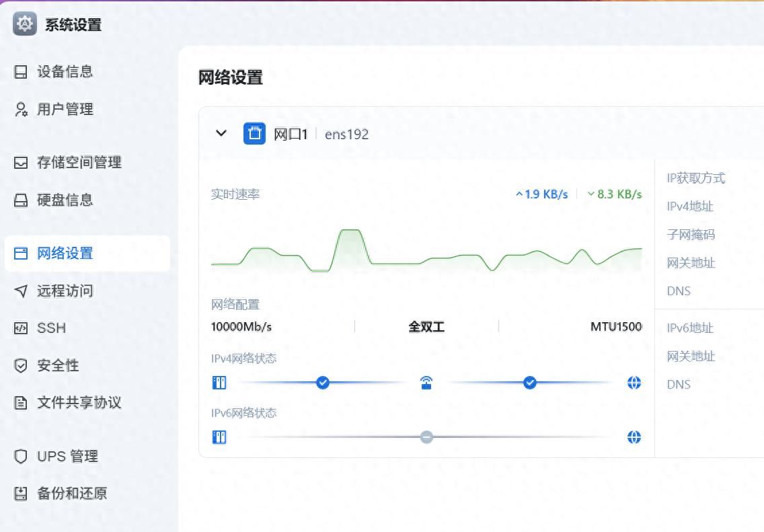
Task: Click the router icon in IPv4 network status
Action: click(426, 382)
